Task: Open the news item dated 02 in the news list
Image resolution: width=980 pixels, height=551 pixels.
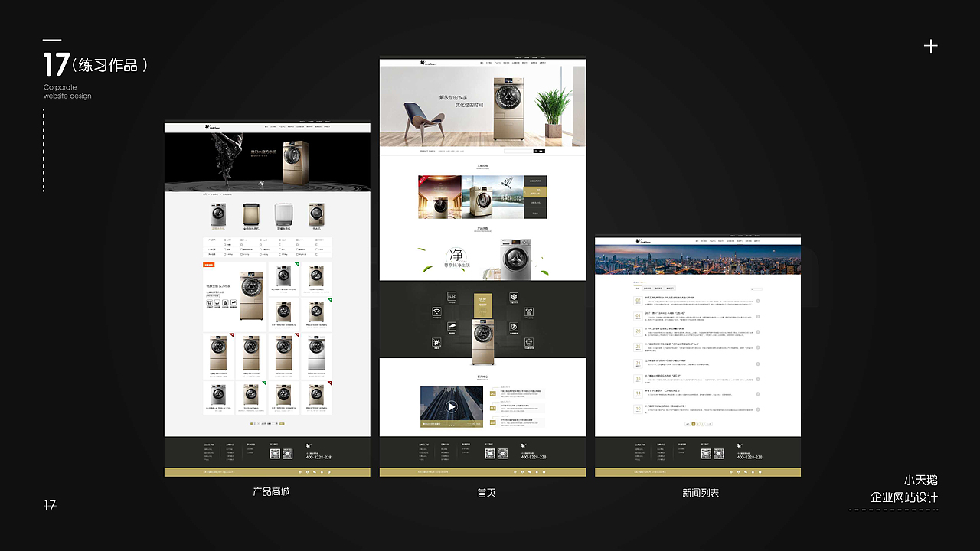Action: pyautogui.click(x=697, y=301)
